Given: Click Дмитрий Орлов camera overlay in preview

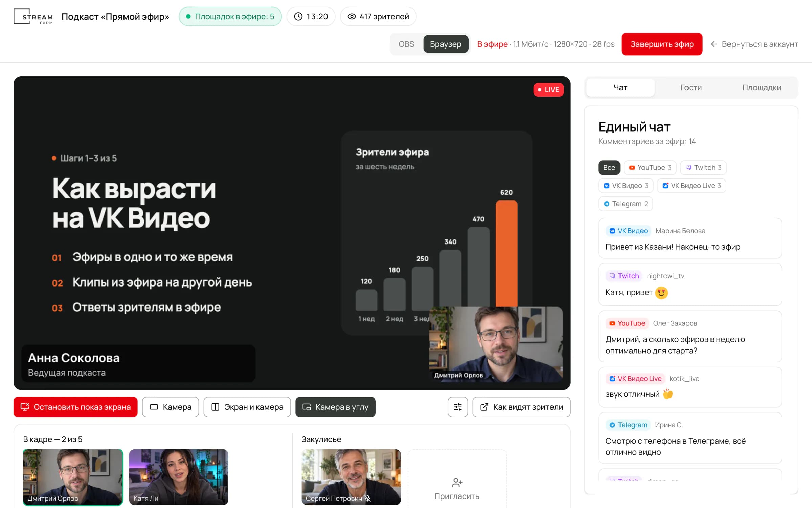Looking at the screenshot, I should (496, 344).
